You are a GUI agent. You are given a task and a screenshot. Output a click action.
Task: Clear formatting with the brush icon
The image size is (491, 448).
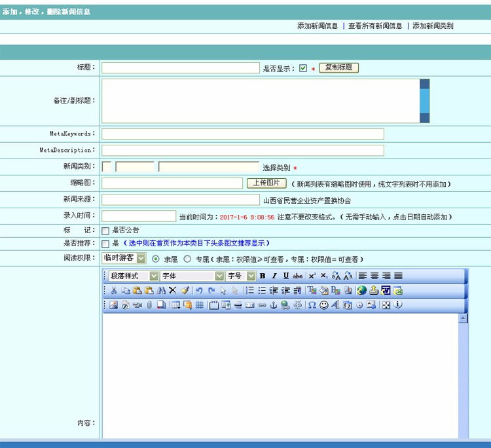[x=185, y=290]
